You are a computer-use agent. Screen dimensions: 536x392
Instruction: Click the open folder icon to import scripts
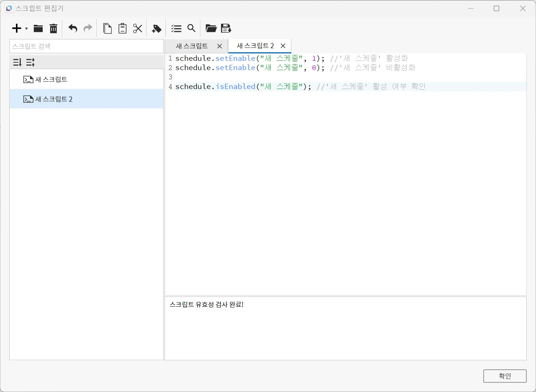[211, 28]
